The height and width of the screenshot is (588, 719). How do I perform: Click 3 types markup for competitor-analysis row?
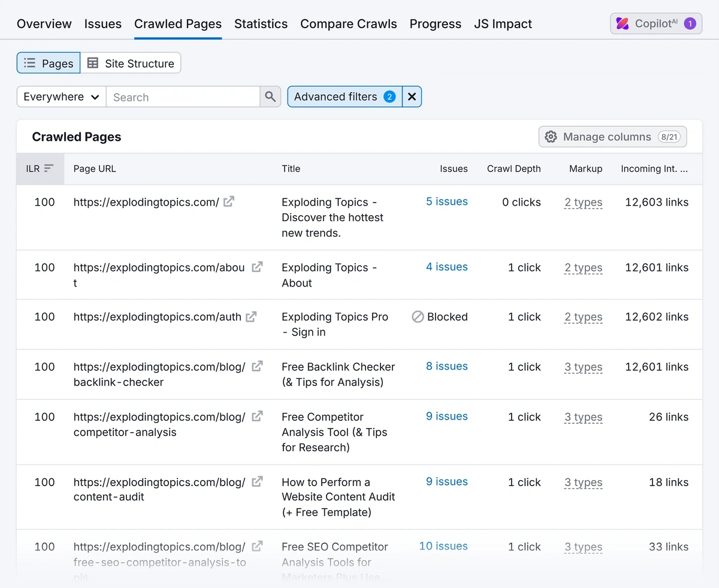pos(584,417)
